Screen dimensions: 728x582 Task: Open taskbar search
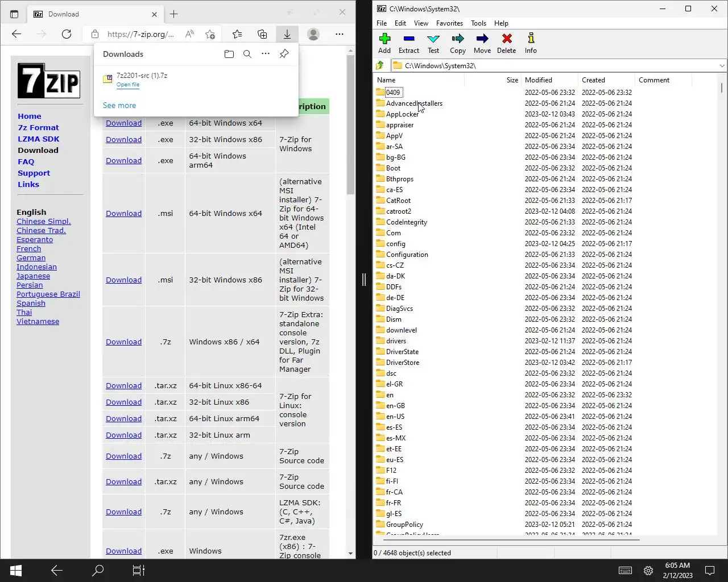coord(98,571)
